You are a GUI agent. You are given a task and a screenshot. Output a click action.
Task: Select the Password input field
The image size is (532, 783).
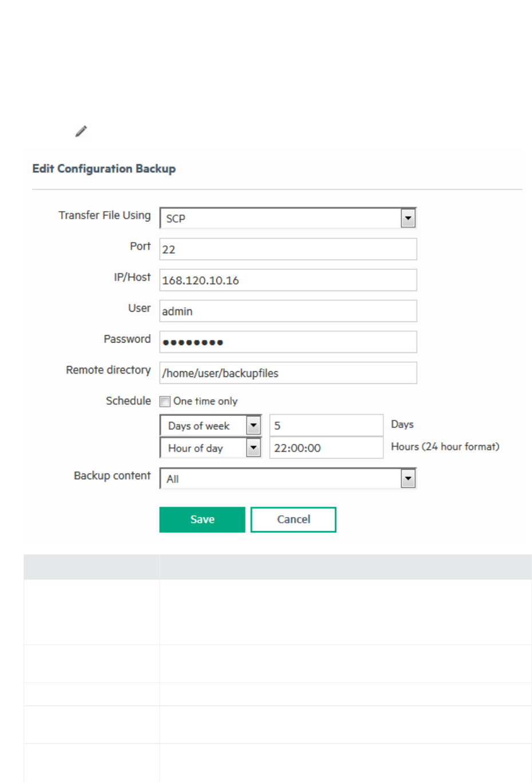point(288,342)
